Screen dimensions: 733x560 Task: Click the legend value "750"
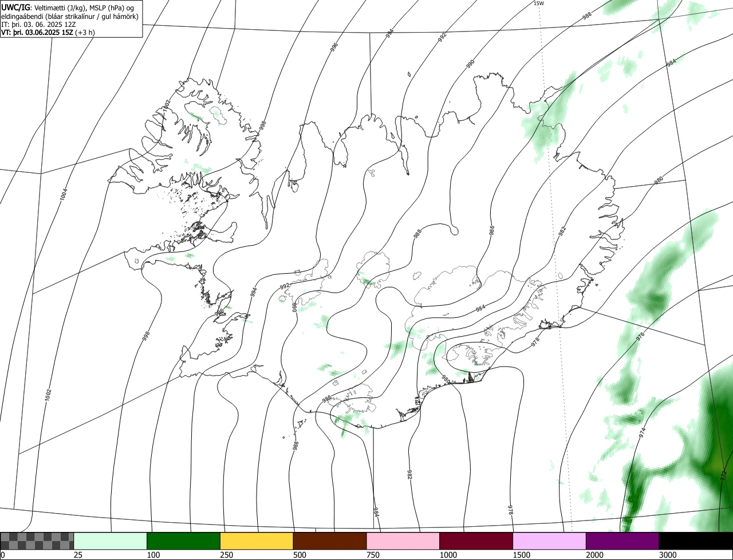pos(373,555)
